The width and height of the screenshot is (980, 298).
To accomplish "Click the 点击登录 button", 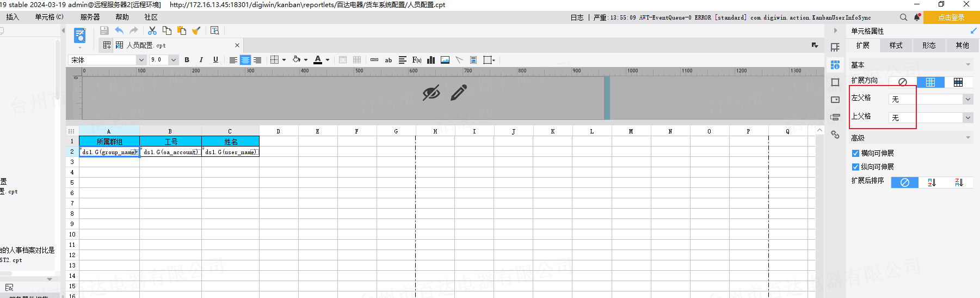I will tap(951, 17).
